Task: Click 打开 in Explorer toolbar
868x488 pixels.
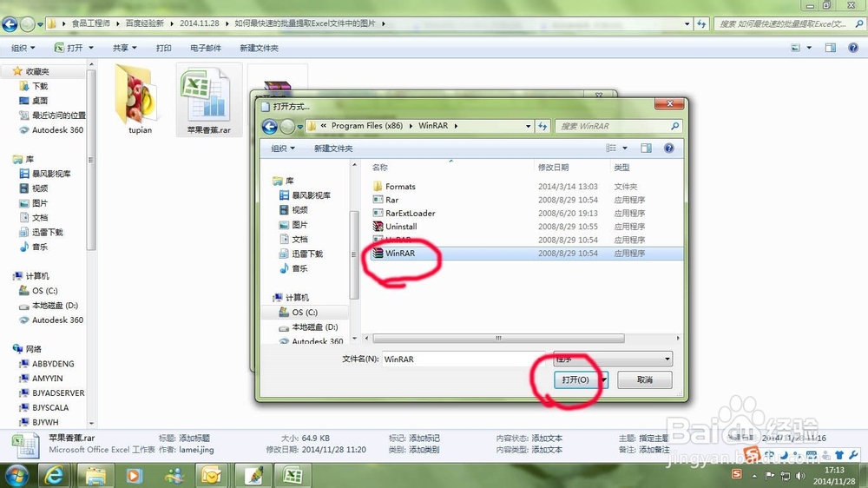Action: [75, 48]
